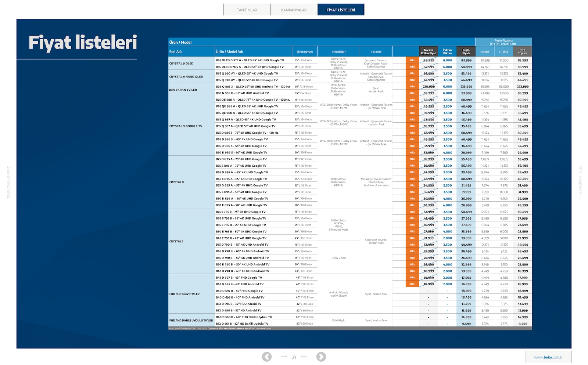Image resolution: width=588 pixels, height=365 pixels.
Task: Click the Ürün / Model table header
Action: click(180, 42)
